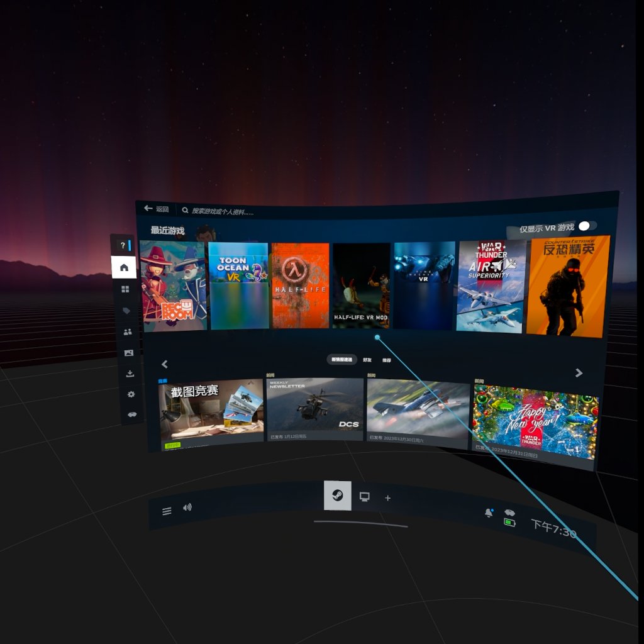This screenshot has height=644, width=644.
Task: Click the back arrow 返回 button
Action: (x=157, y=209)
